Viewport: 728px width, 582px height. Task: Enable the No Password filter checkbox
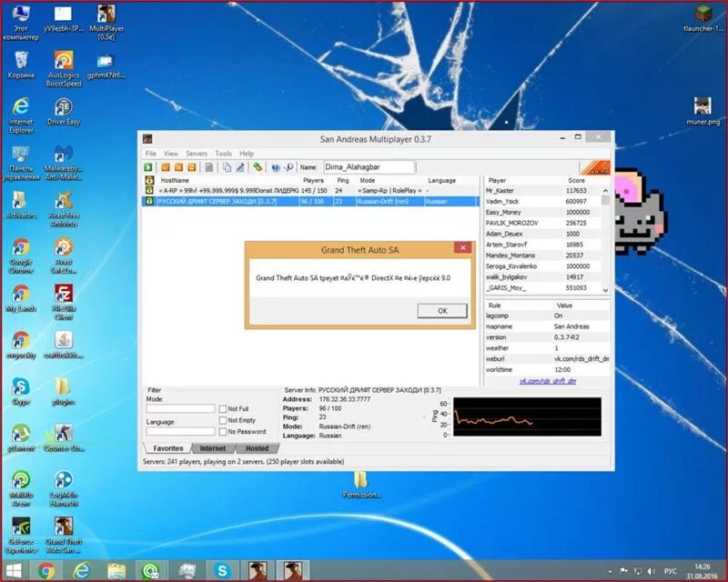click(x=223, y=432)
